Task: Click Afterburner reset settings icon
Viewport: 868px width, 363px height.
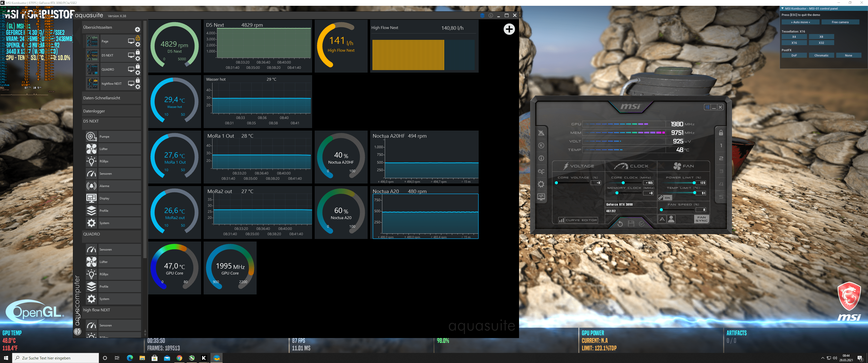Action: 620,224
